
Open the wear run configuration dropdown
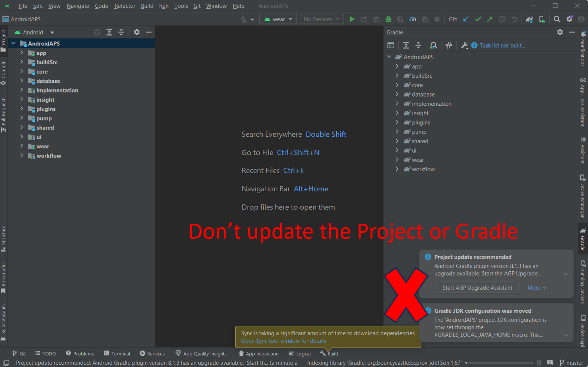(278, 19)
